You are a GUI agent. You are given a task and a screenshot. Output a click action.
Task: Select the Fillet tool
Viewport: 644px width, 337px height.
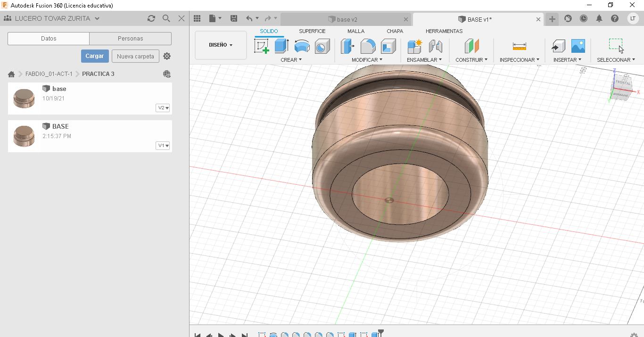(x=368, y=46)
